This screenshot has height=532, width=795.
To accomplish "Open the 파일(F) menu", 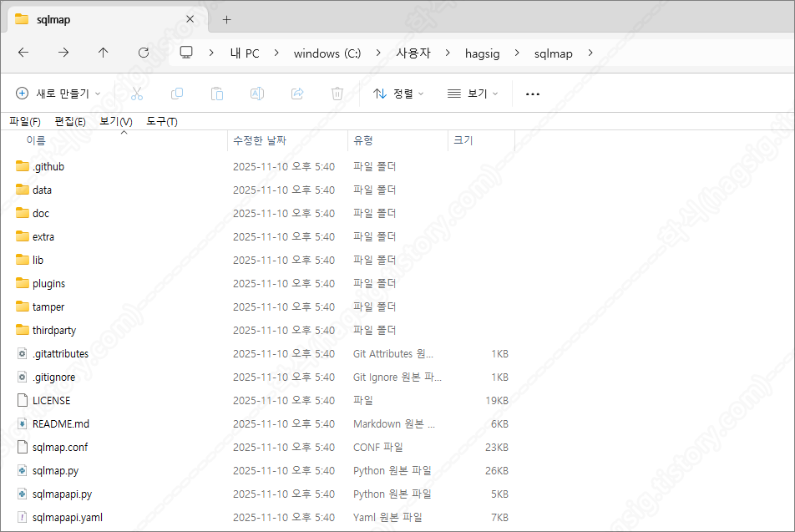I will click(x=25, y=121).
